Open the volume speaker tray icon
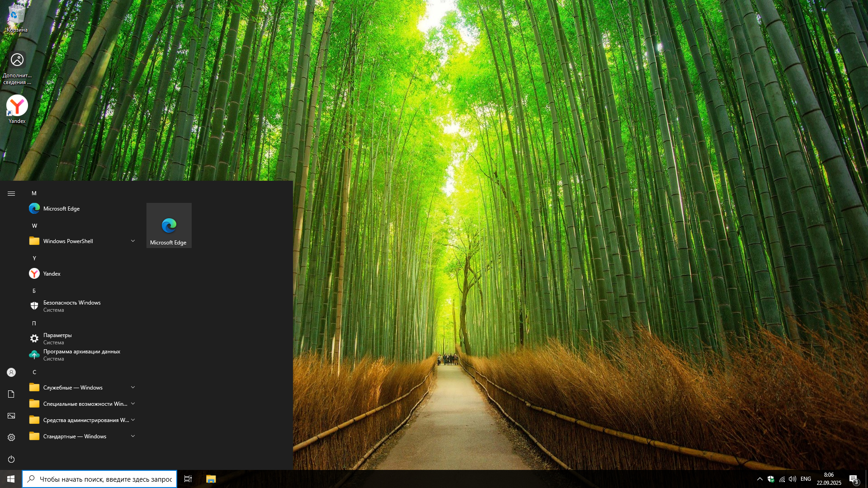 click(792, 479)
